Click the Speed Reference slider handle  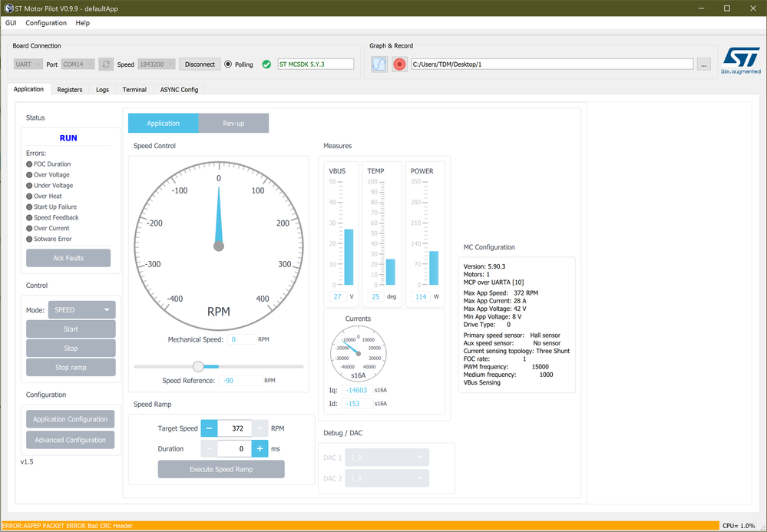pos(198,366)
